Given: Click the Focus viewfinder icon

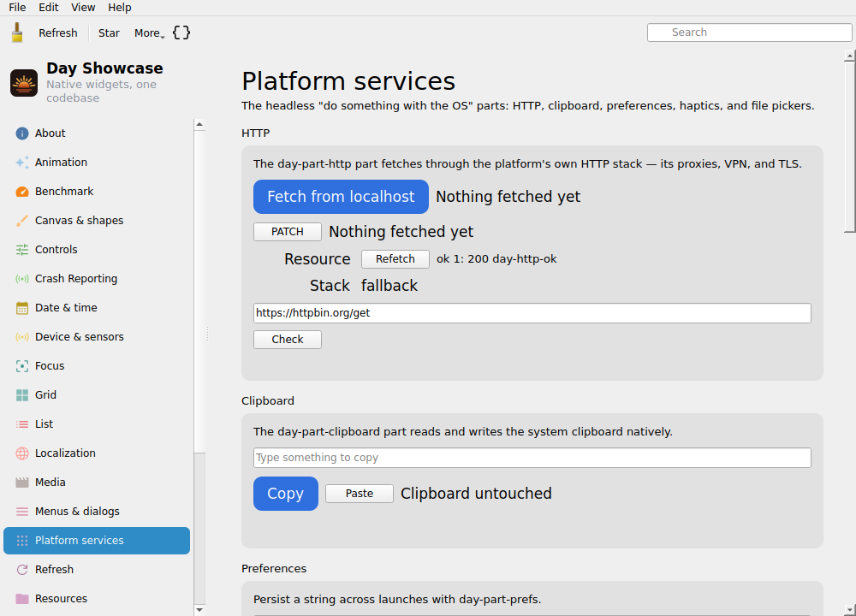Looking at the screenshot, I should [x=22, y=366].
